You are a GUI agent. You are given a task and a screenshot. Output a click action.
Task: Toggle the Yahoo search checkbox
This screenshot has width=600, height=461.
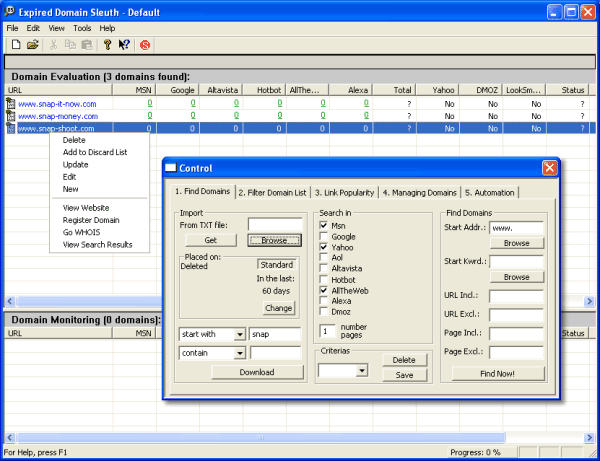324,247
